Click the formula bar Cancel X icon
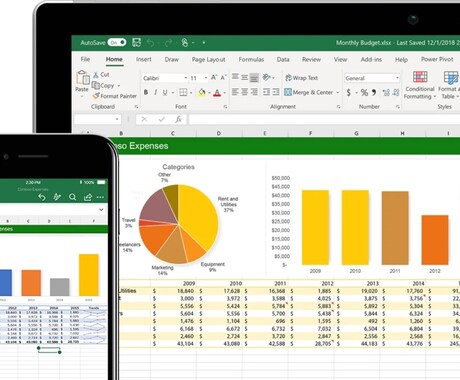Viewport: 460px width, 380px height. pos(144,119)
